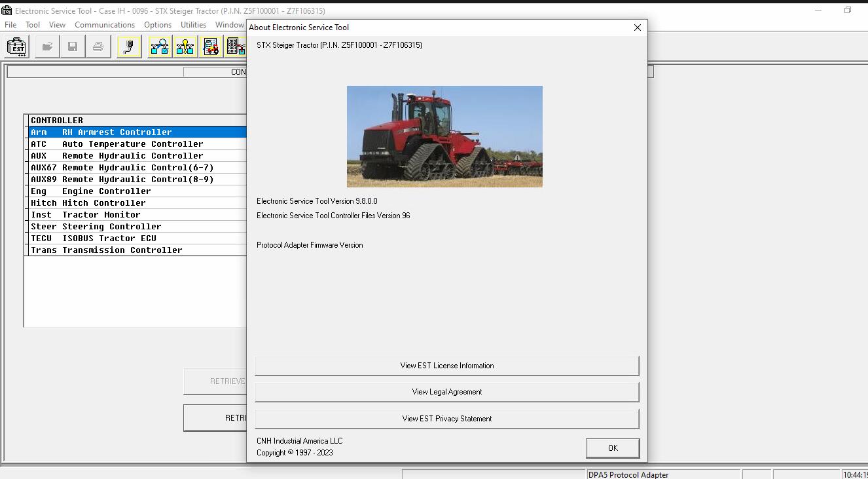Screen dimensions: 868x479
Task: Click the greyed-out printer icon
Action: (98, 47)
